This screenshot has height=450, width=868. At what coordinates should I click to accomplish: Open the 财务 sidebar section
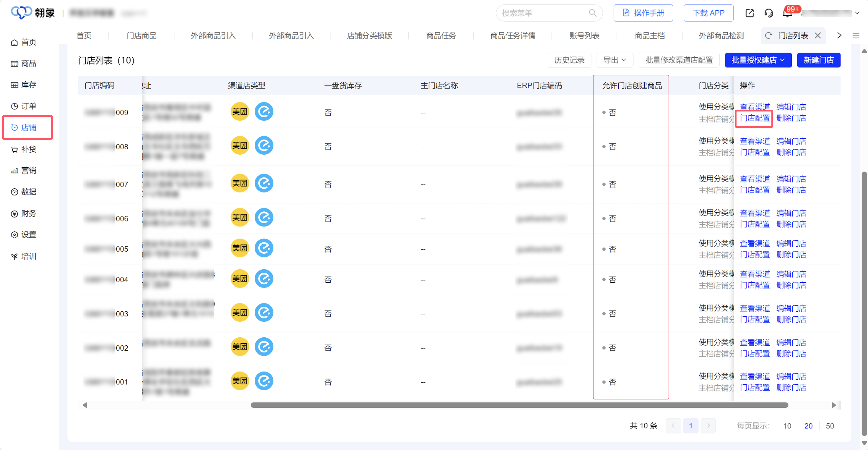pyautogui.click(x=28, y=213)
